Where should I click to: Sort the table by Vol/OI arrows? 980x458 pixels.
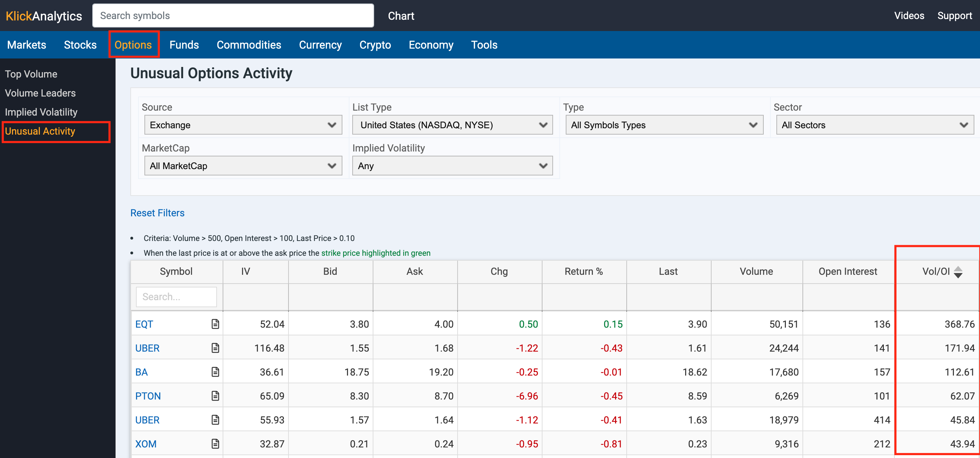pos(958,272)
